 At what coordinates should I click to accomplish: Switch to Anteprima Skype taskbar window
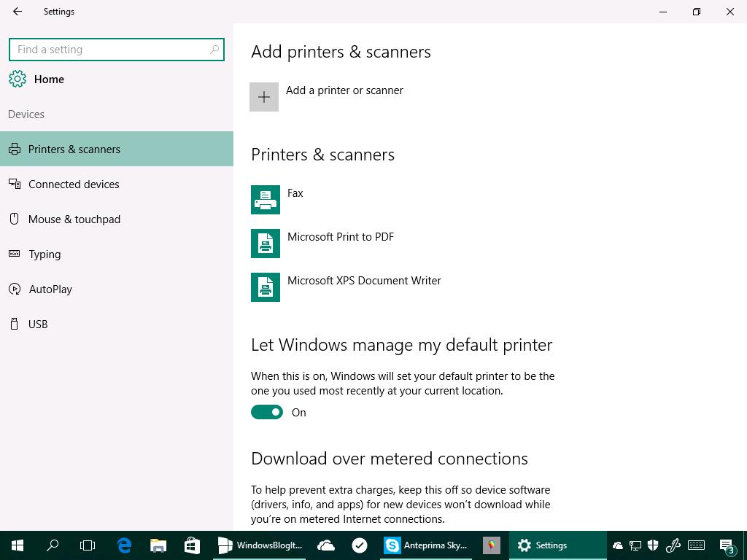point(427,545)
